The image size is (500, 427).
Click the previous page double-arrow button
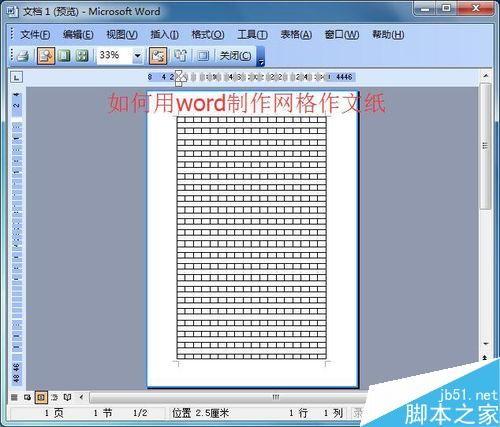point(485,357)
